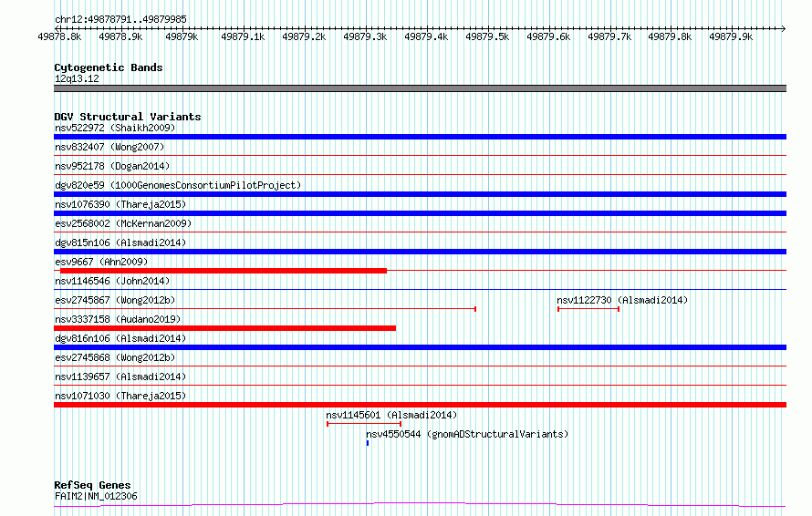Select the FAIM2|NM_012306 gene label
The height and width of the screenshot is (516, 812).
point(97,496)
